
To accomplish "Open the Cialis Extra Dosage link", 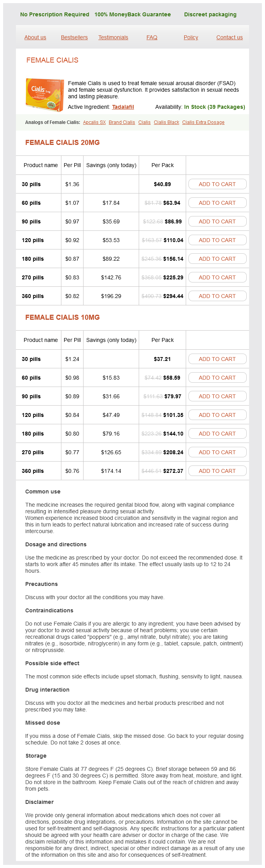I will tap(203, 122).
